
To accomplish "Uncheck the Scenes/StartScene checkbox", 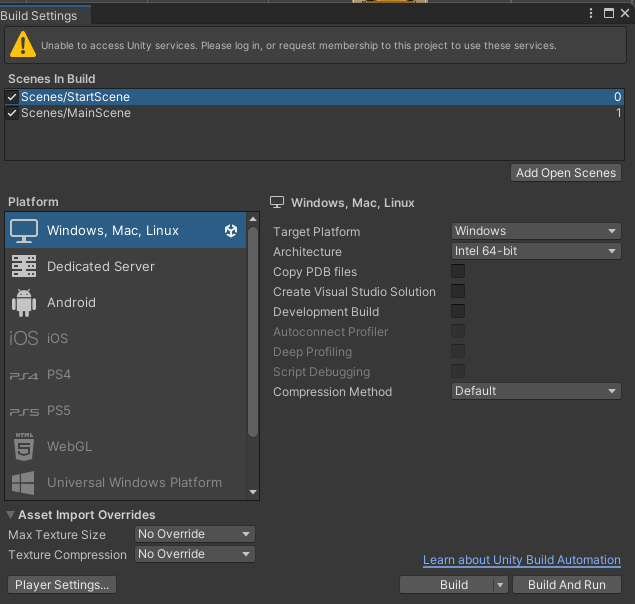I will click(x=12, y=97).
